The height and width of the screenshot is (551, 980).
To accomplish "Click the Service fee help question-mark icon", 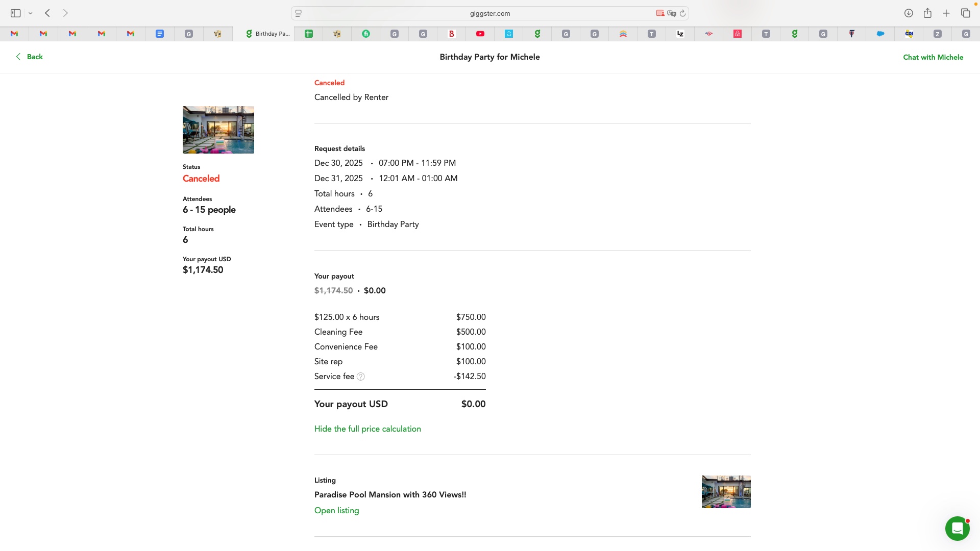I will click(360, 377).
